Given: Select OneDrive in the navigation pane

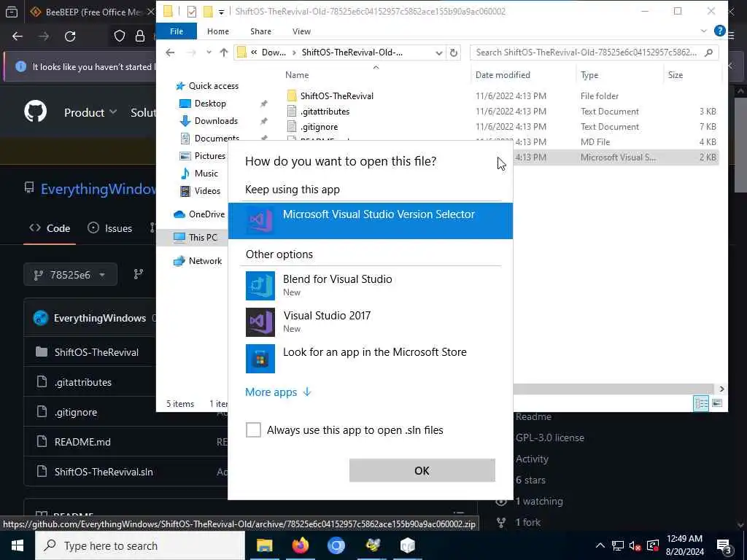Looking at the screenshot, I should click(x=206, y=214).
